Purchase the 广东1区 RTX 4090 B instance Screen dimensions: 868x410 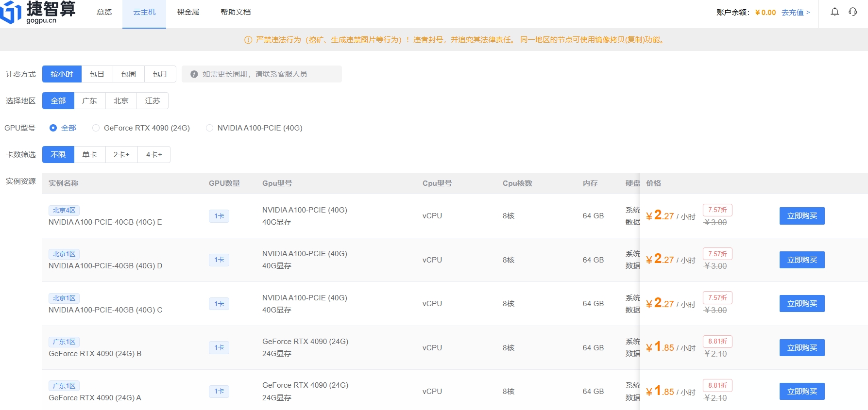[x=802, y=348]
